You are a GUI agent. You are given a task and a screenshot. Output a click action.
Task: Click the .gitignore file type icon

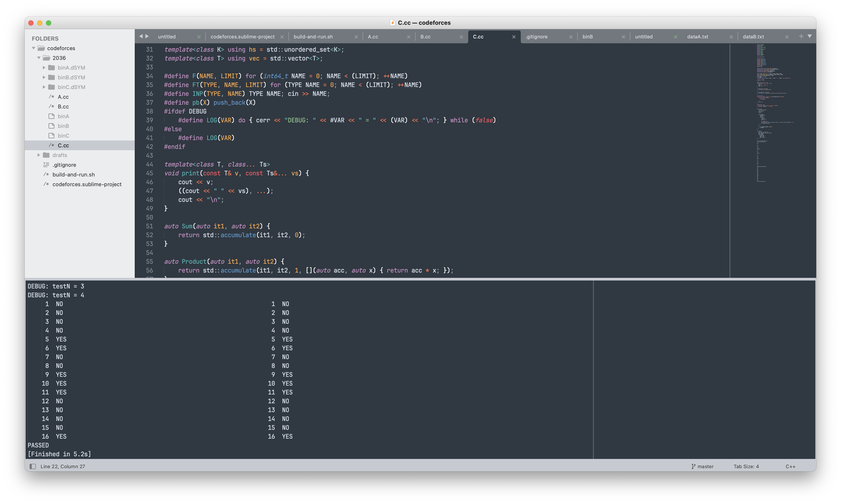tap(46, 165)
